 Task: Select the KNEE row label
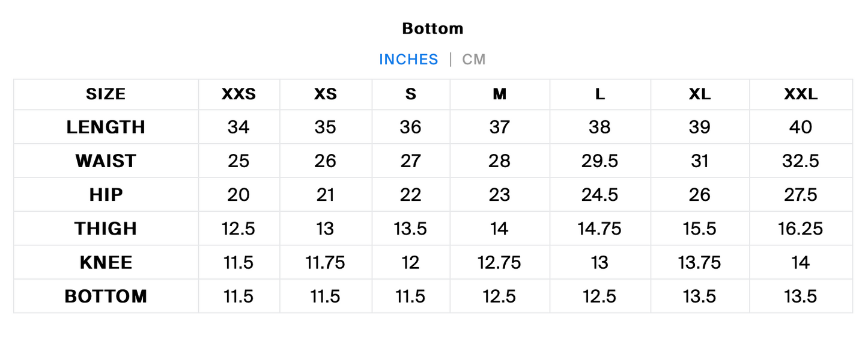[x=106, y=263]
